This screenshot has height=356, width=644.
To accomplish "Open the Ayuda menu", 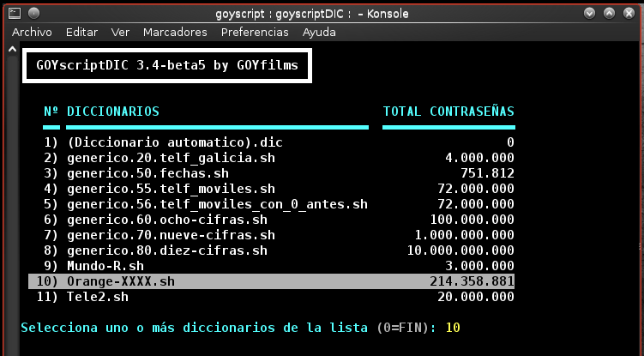I will [x=319, y=32].
